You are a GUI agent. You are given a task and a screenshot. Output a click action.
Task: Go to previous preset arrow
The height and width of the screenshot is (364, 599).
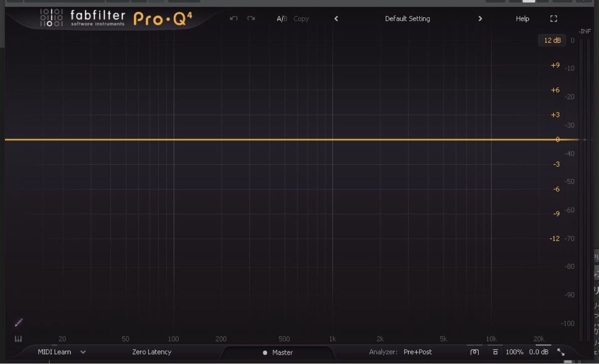[x=336, y=18]
